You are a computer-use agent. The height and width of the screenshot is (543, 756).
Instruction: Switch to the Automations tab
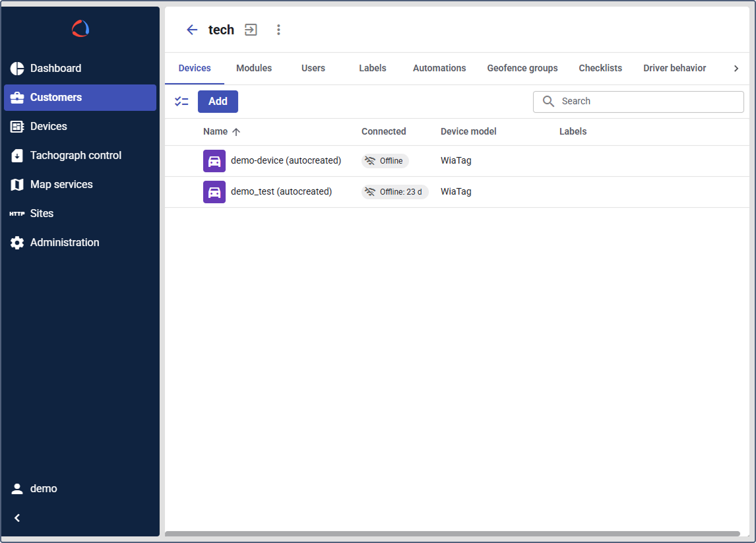click(439, 68)
